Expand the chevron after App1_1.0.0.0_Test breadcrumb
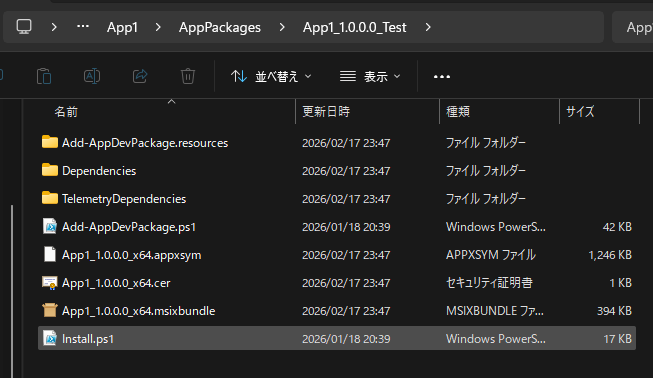This screenshot has width=653, height=378. 428,27
